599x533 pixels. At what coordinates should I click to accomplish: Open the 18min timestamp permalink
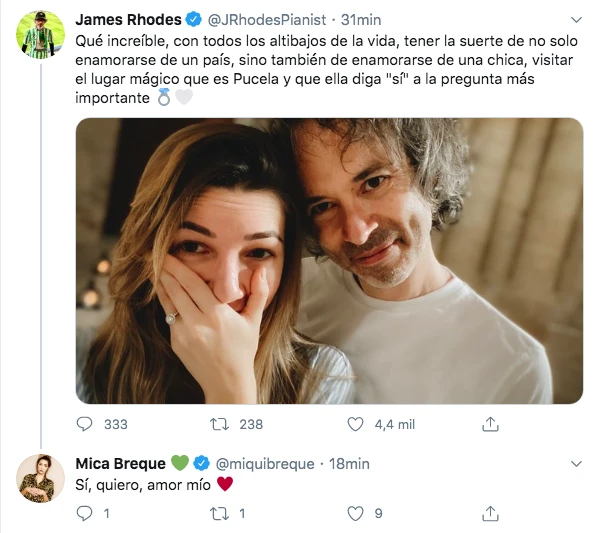349,464
